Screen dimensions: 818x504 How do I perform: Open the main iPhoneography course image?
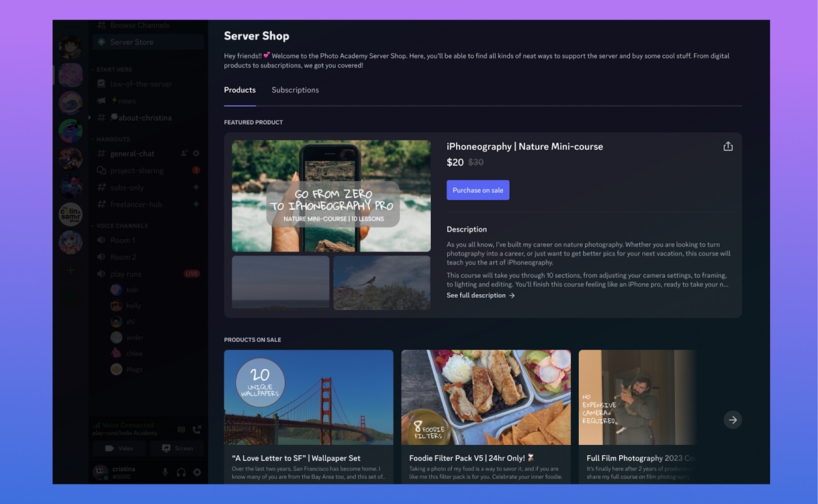(x=331, y=196)
